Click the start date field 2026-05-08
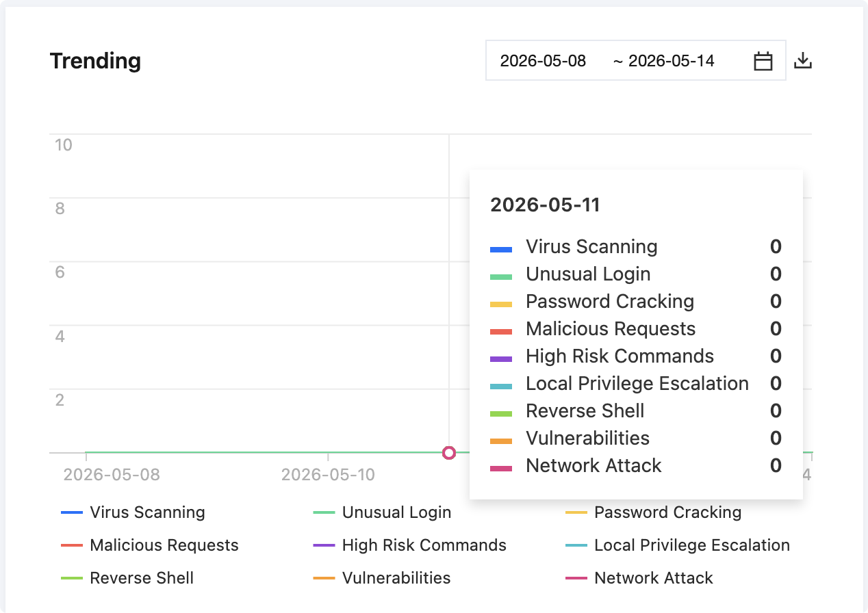Image resolution: width=868 pixels, height=613 pixels. 544,61
